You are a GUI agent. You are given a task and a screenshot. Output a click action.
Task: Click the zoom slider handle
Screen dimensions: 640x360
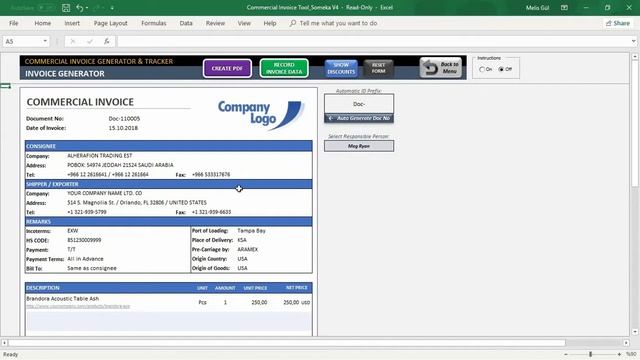coord(590,354)
